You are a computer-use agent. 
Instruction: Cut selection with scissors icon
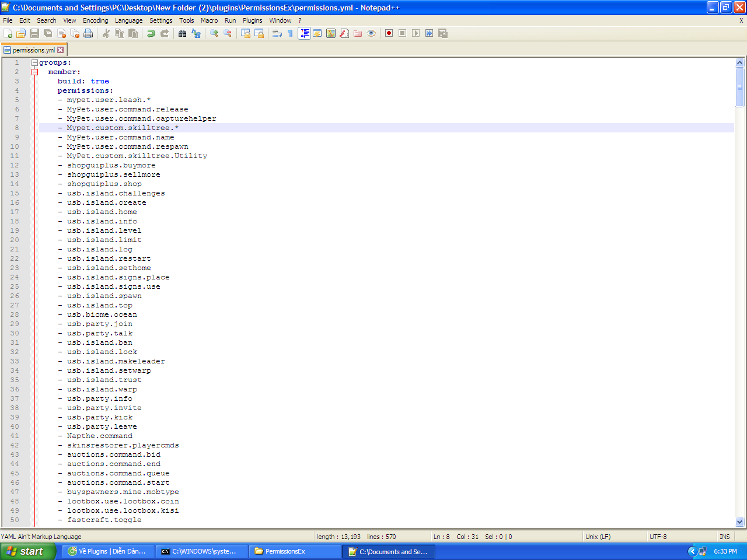click(106, 33)
